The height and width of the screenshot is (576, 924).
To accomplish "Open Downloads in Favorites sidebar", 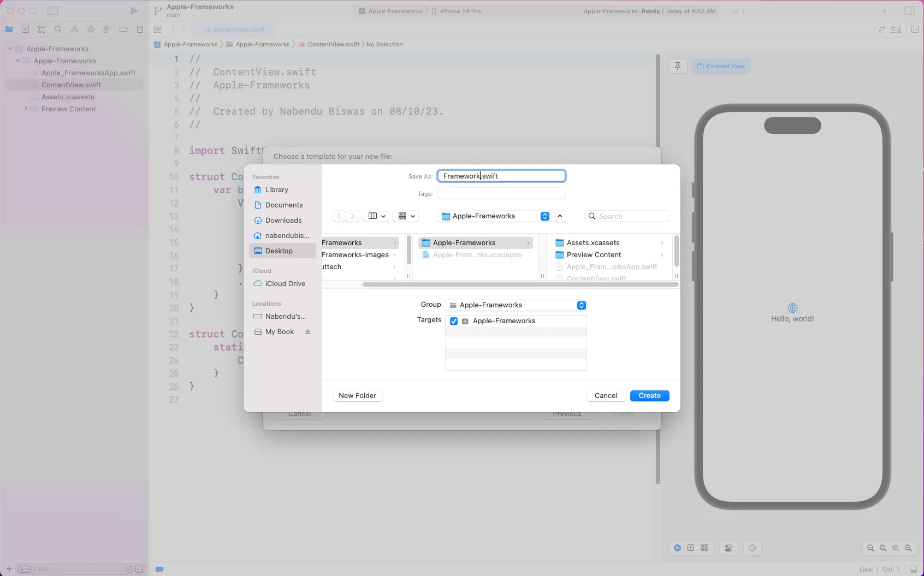I will tap(282, 220).
